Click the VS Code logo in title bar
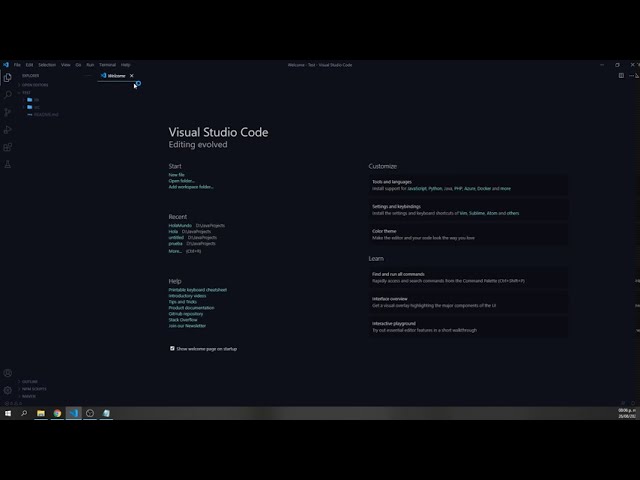 [x=6, y=64]
